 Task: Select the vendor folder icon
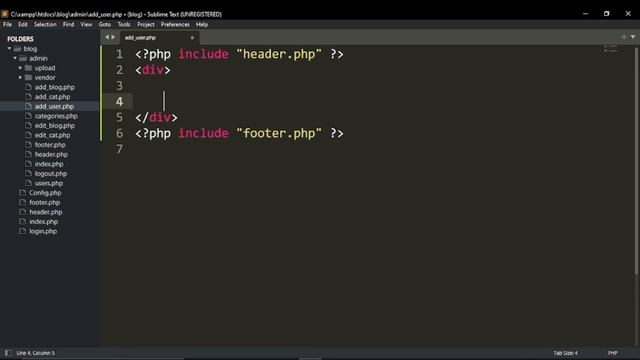click(x=29, y=77)
